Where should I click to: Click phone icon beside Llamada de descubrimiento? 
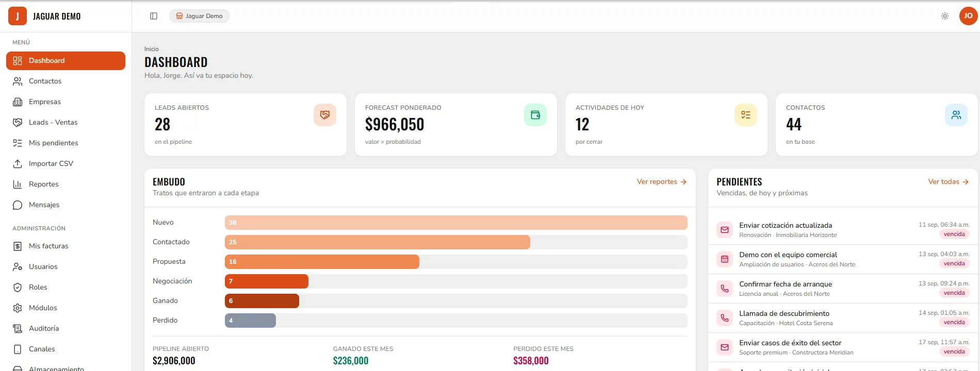pos(725,318)
